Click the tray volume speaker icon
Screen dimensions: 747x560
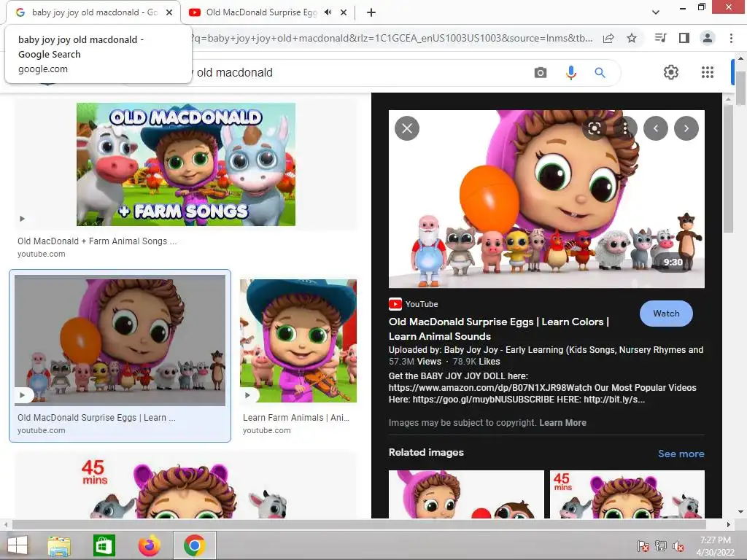click(678, 546)
